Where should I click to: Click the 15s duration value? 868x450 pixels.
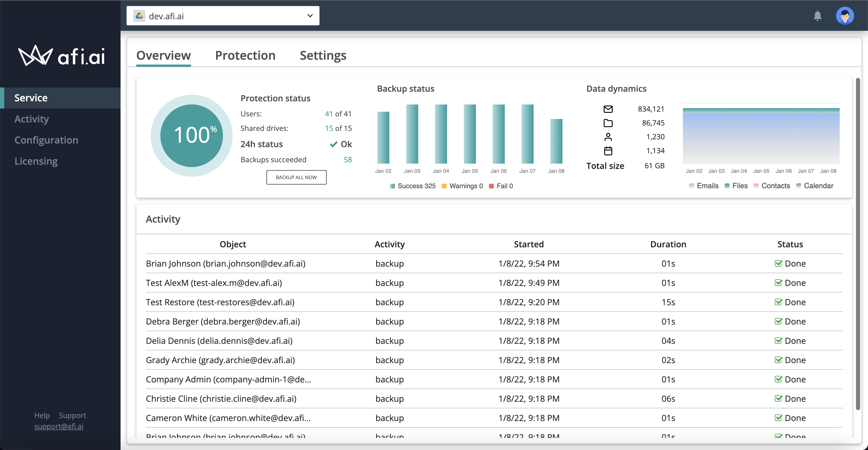tap(668, 302)
